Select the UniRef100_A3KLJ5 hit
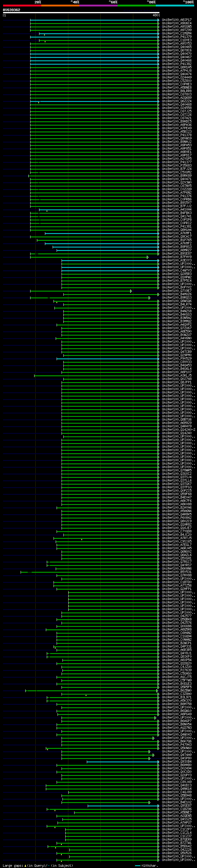Viewport: 197px width, 868px height. coord(177,375)
